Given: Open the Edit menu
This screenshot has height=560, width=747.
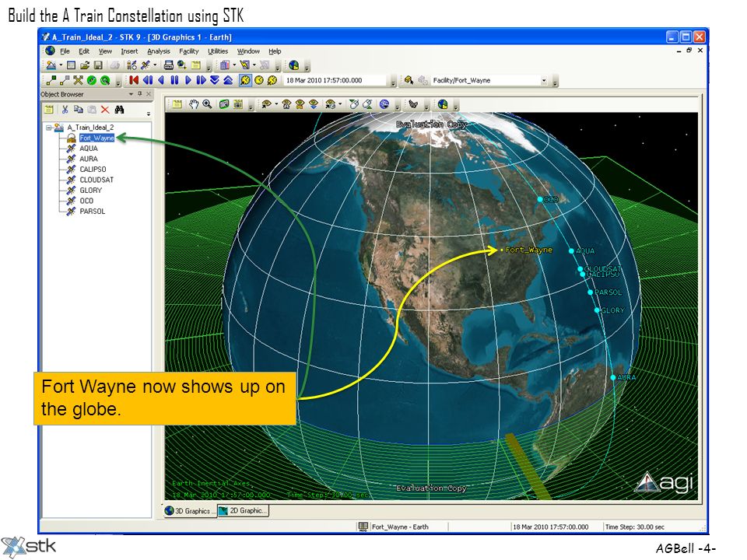Looking at the screenshot, I should coord(84,51).
